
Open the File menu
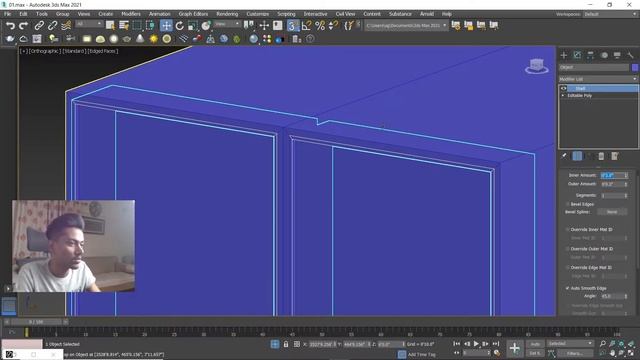(x=7, y=14)
